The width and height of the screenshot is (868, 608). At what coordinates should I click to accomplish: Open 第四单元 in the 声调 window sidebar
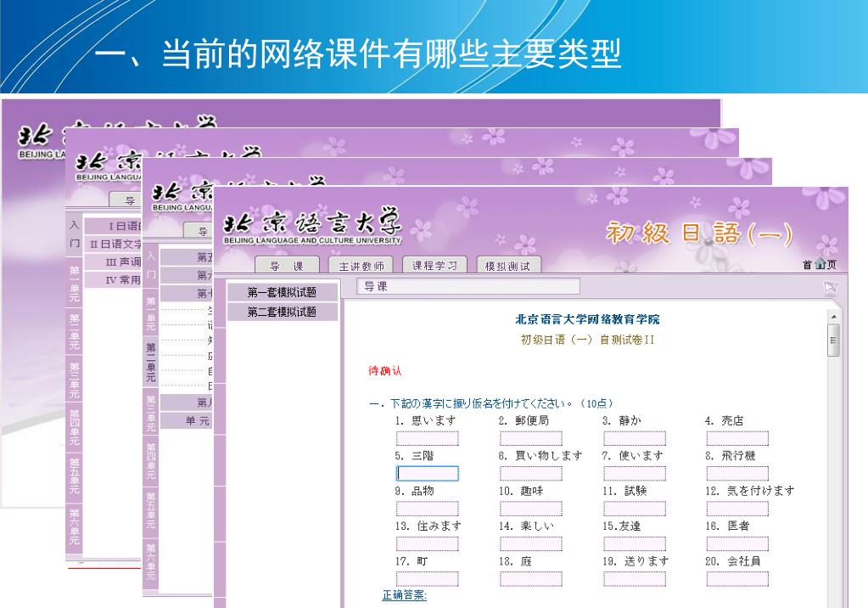tap(74, 427)
